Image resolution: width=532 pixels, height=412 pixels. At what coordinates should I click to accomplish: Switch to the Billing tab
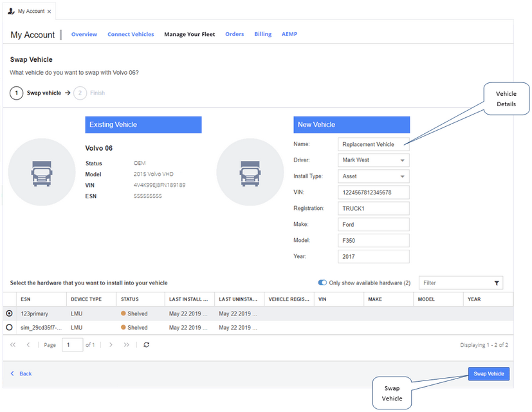[x=263, y=34]
